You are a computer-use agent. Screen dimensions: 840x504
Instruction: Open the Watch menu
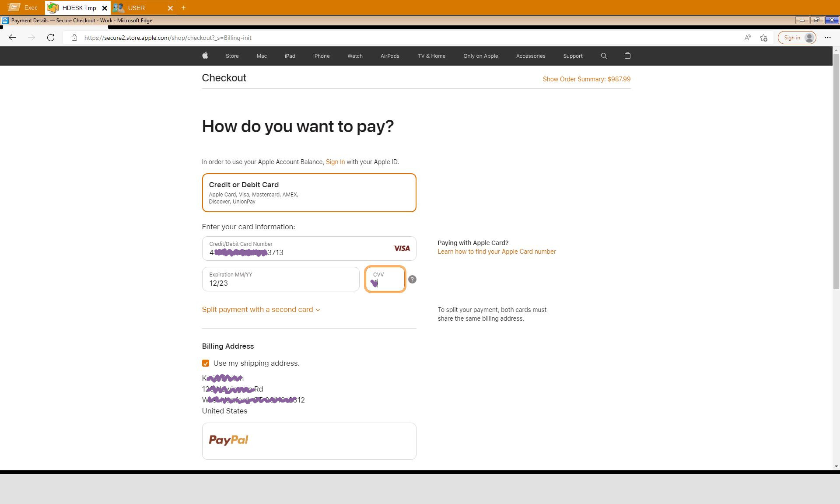click(355, 56)
